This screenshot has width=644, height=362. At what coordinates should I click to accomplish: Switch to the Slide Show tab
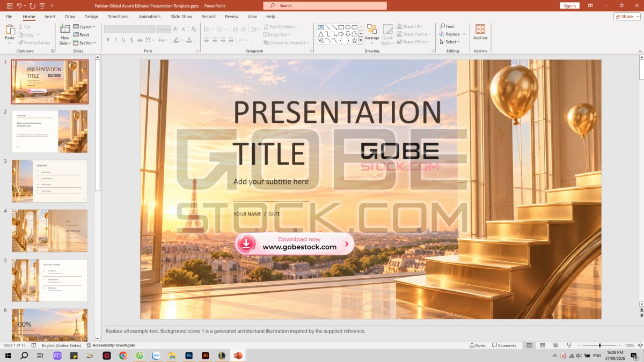(181, 17)
